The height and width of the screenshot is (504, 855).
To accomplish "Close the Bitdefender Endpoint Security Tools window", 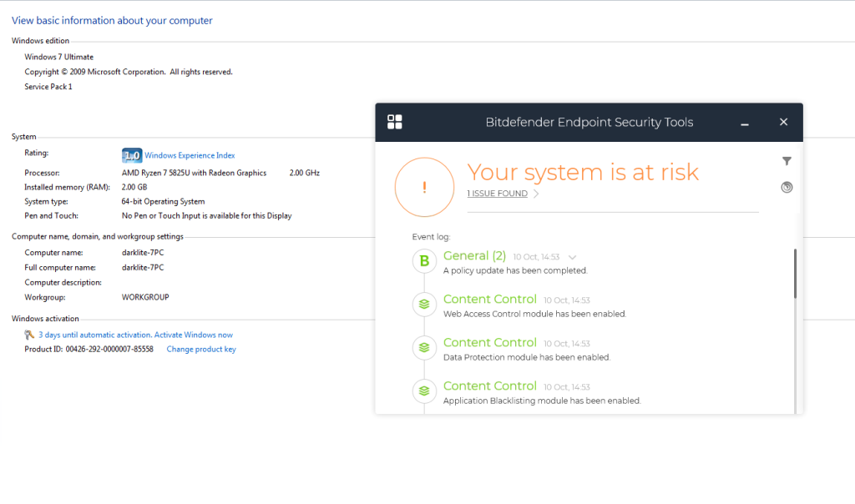I will [783, 122].
